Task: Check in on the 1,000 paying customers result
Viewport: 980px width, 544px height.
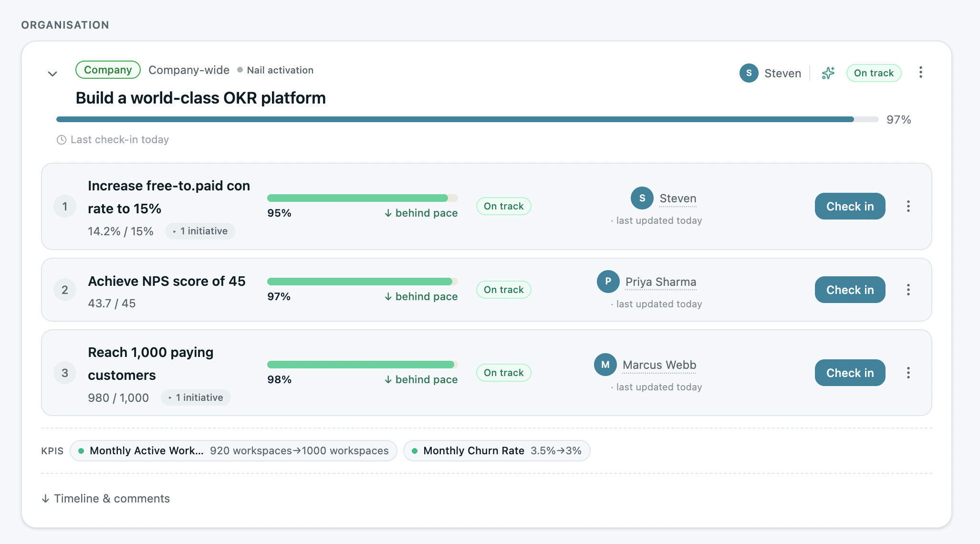Action: [850, 373]
